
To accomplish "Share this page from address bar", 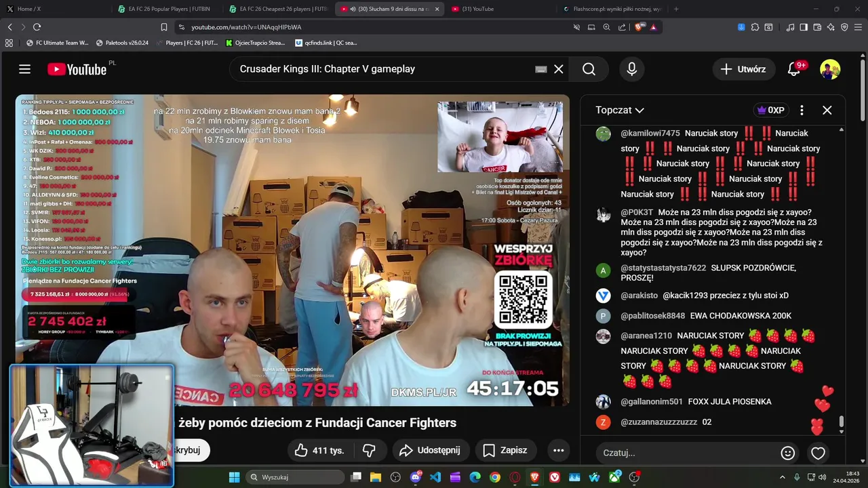I will click(622, 27).
